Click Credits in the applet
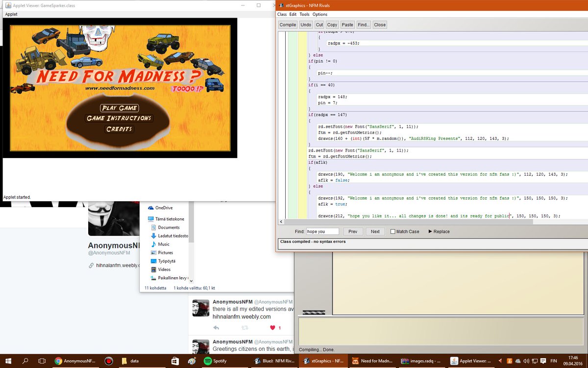The image size is (588, 368). pyautogui.click(x=119, y=129)
